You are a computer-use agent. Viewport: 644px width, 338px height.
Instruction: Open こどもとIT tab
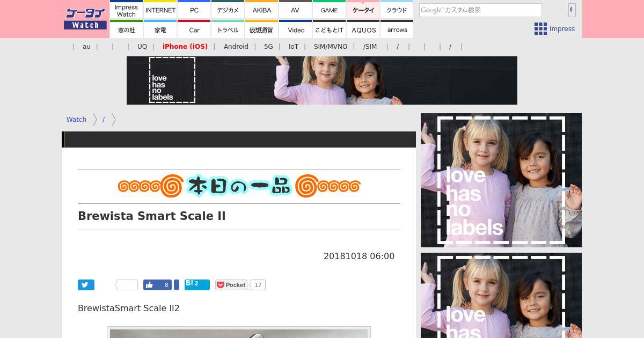point(329,30)
